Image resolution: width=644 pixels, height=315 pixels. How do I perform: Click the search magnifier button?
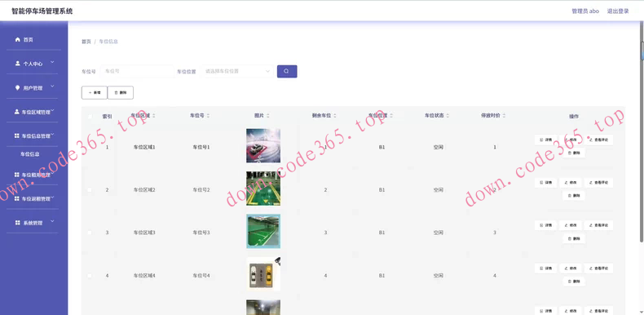coord(287,71)
